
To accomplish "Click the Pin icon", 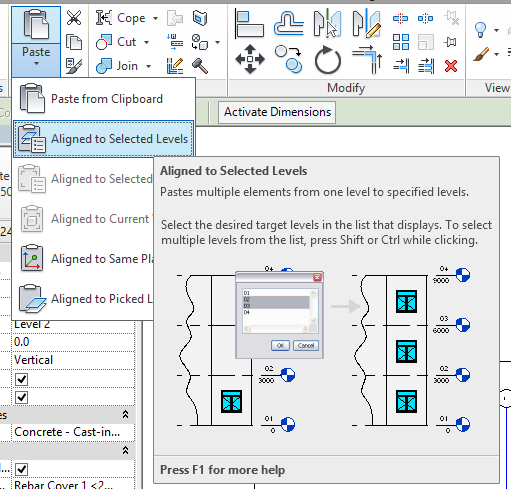I will tap(450, 42).
